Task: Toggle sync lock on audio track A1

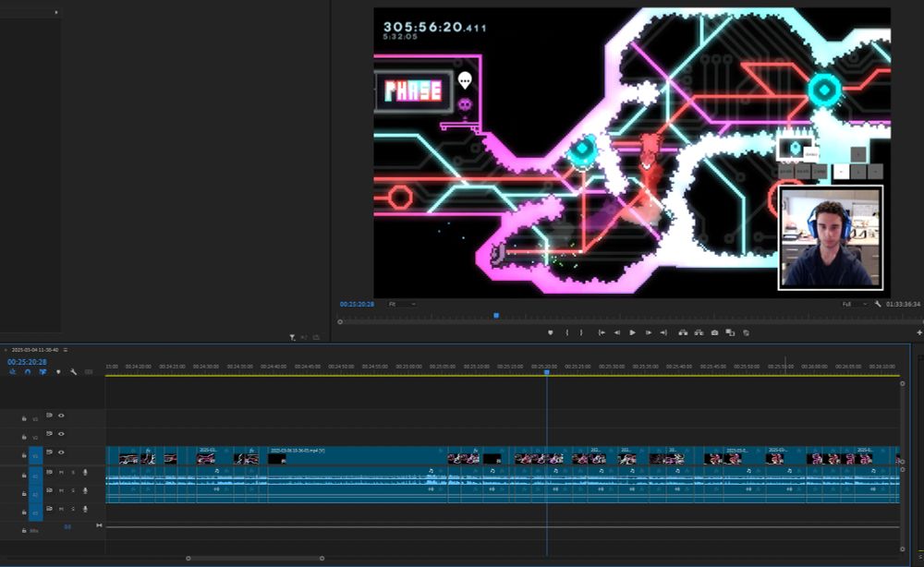Action: click(50, 472)
